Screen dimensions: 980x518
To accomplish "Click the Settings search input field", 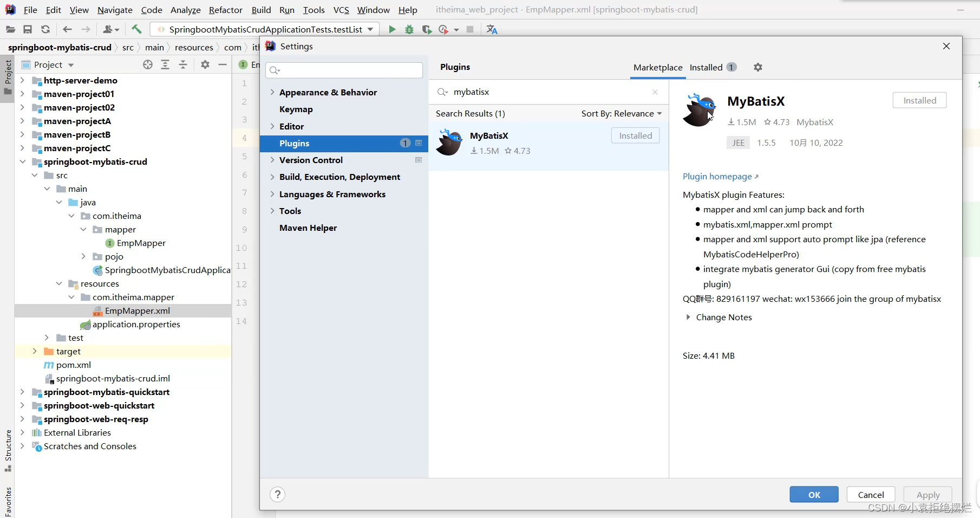I will click(x=344, y=70).
